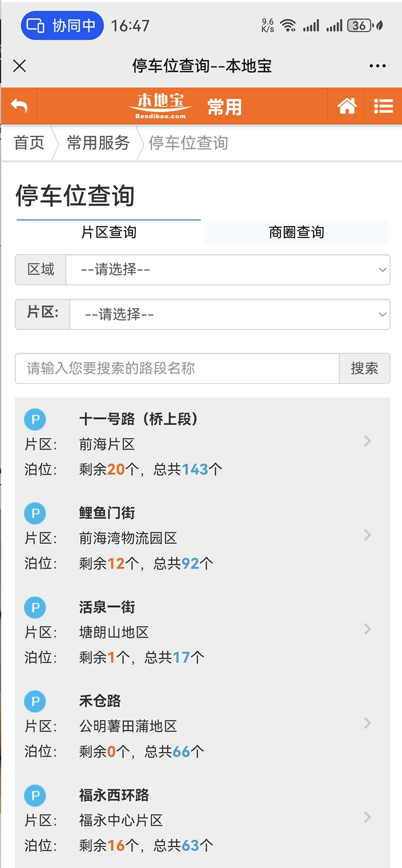Expand details for 禾仓路 via its chevron
This screenshot has width=402, height=868.
[x=367, y=722]
